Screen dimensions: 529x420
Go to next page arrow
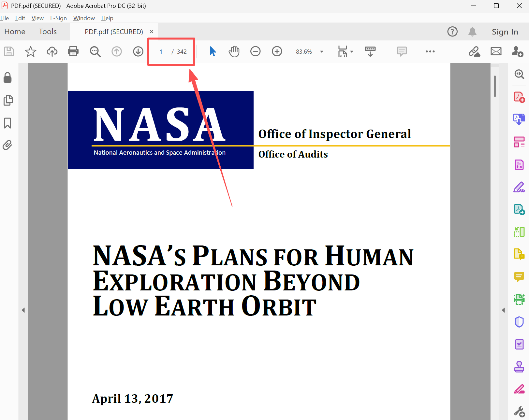coord(138,51)
